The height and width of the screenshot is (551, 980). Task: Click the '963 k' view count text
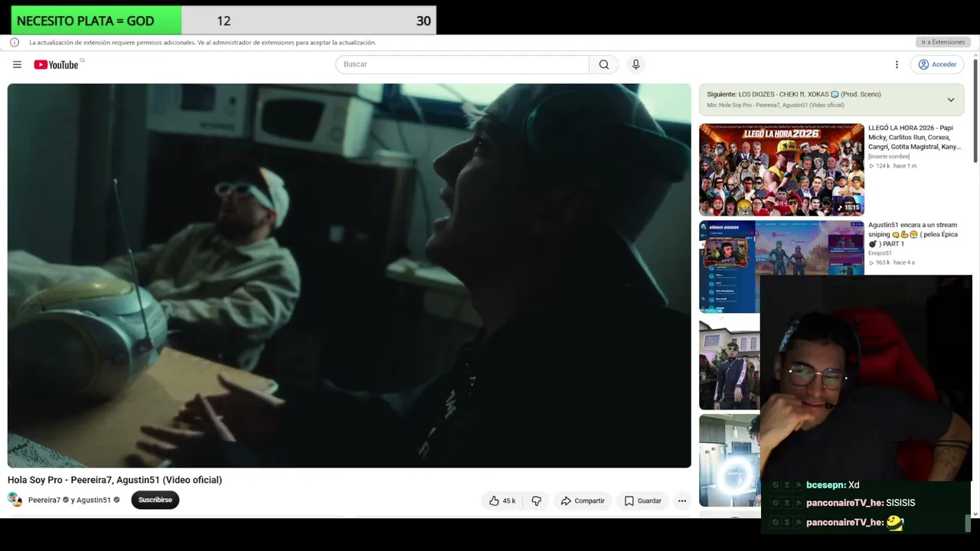pos(883,262)
